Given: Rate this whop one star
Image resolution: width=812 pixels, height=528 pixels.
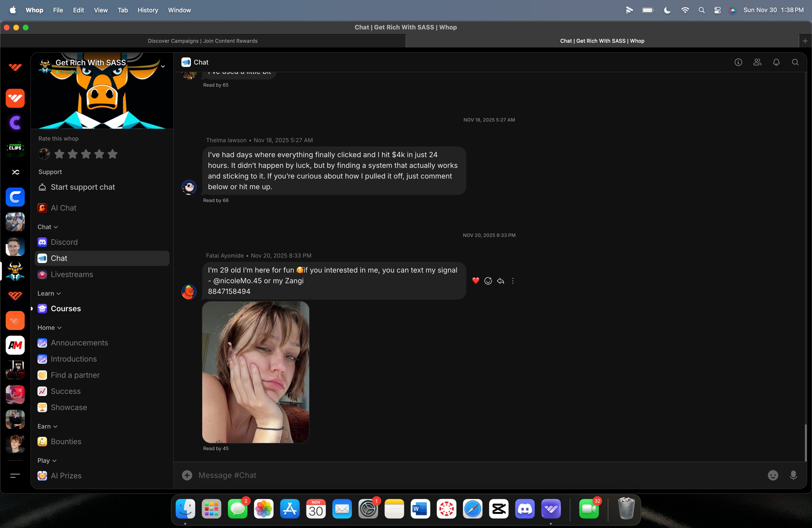Looking at the screenshot, I should (59, 154).
